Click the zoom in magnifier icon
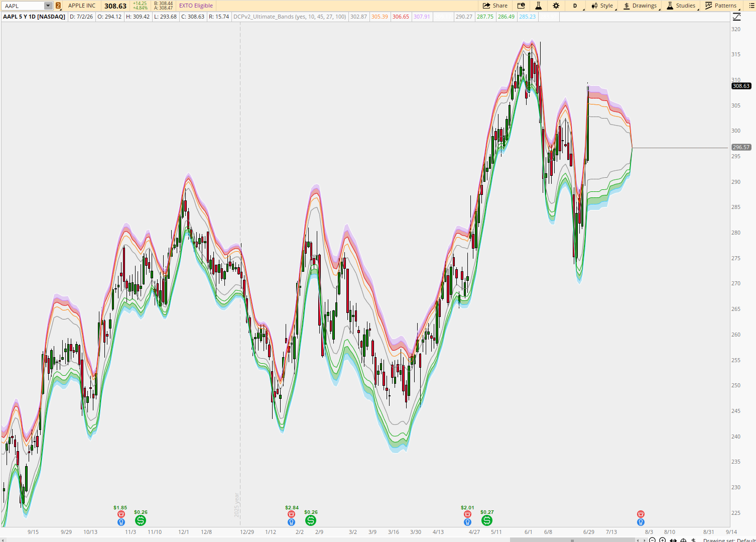The image size is (756, 542). click(x=663, y=540)
